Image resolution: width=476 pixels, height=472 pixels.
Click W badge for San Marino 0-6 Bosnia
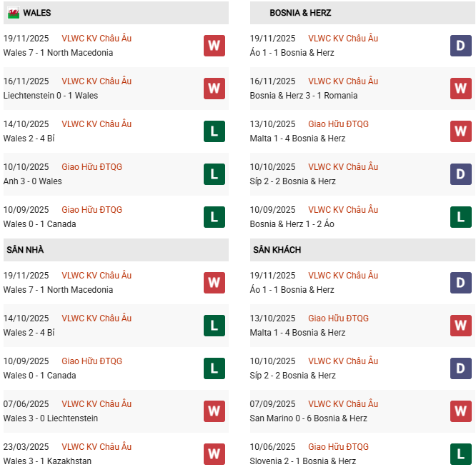tap(460, 411)
